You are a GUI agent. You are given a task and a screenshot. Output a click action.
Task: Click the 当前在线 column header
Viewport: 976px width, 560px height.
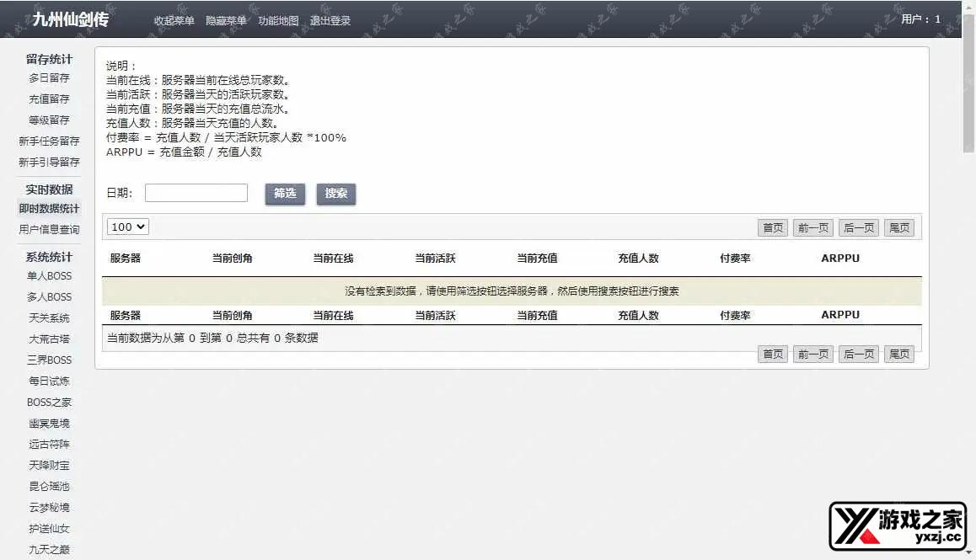tap(333, 259)
